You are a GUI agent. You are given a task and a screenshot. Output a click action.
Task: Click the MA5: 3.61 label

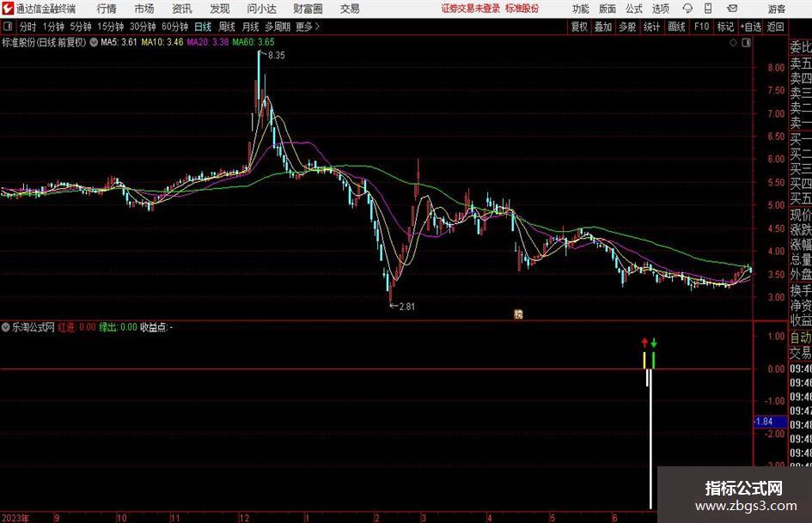pos(119,42)
